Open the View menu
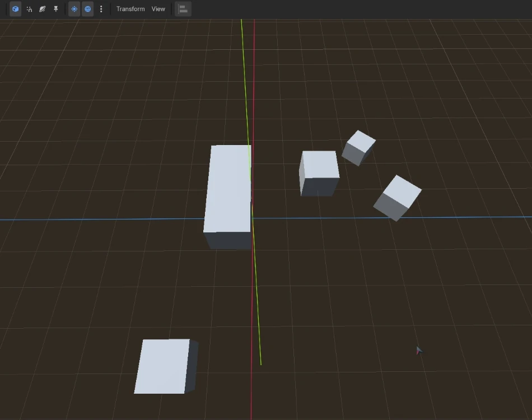The image size is (532, 420). coord(158,9)
